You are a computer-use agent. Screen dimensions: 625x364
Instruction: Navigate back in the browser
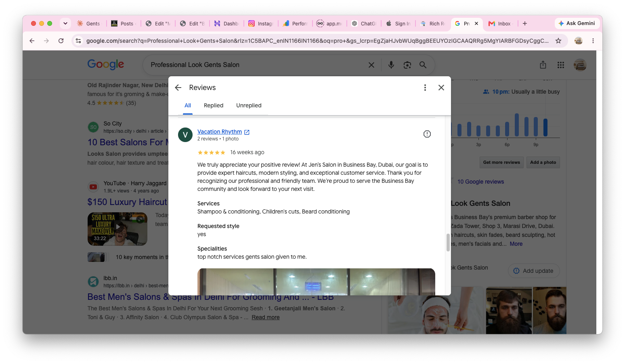[32, 41]
